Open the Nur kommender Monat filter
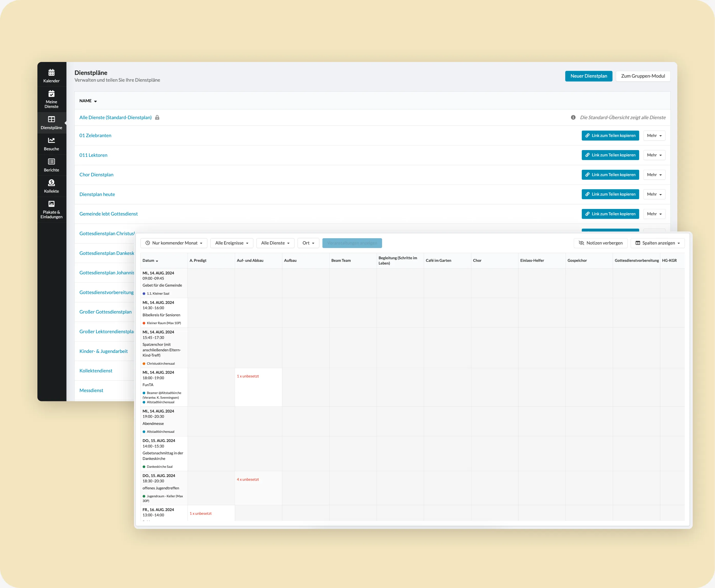The image size is (715, 588). pyautogui.click(x=174, y=243)
